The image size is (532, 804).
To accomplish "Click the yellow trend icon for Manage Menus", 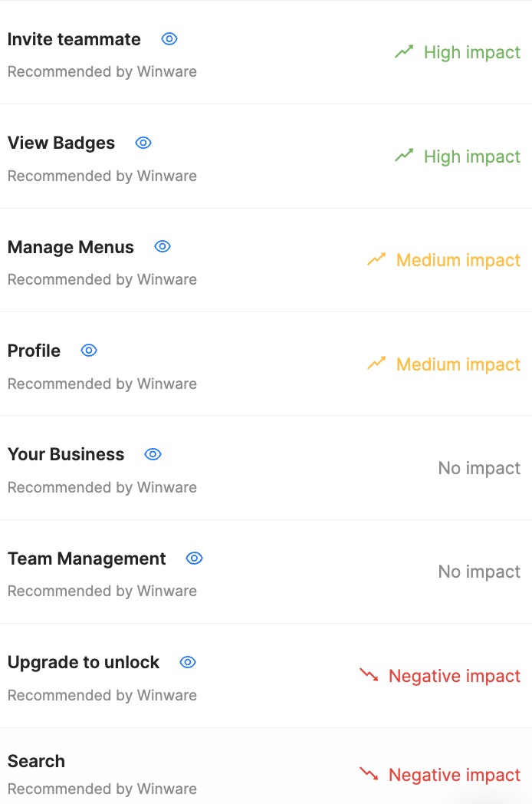I will click(x=376, y=260).
